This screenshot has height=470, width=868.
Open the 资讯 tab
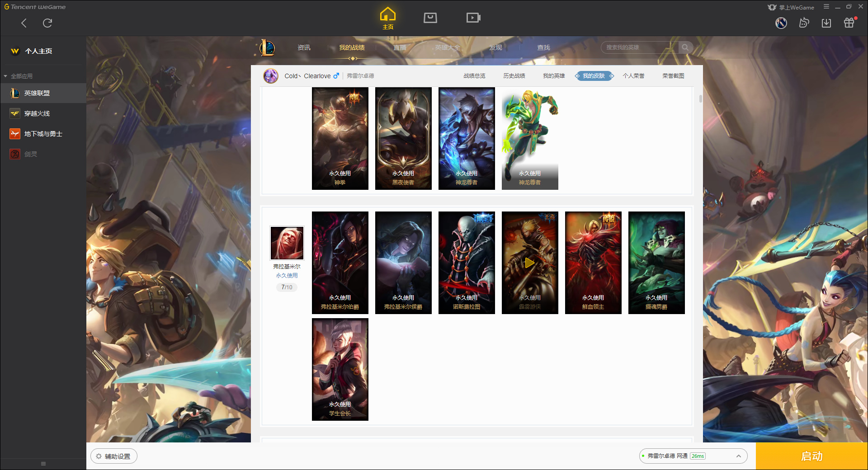[304, 47]
